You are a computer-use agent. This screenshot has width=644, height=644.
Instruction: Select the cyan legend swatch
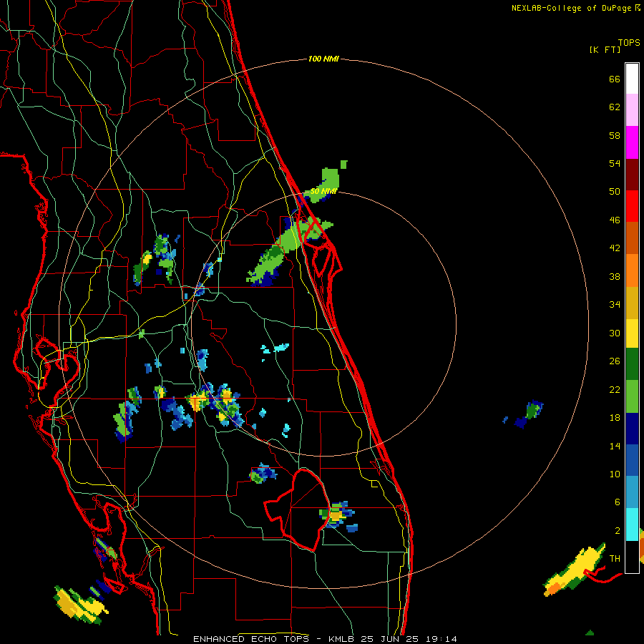point(632,525)
